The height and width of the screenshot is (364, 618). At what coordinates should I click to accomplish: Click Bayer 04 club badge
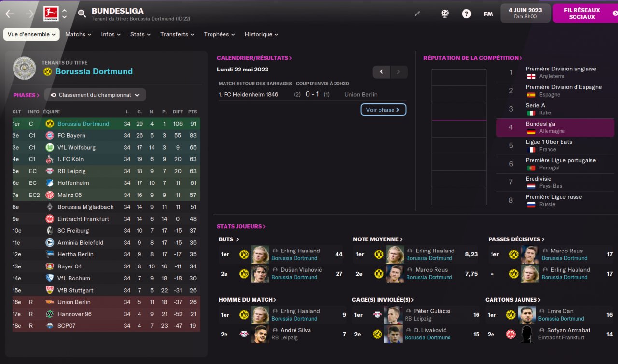(49, 266)
